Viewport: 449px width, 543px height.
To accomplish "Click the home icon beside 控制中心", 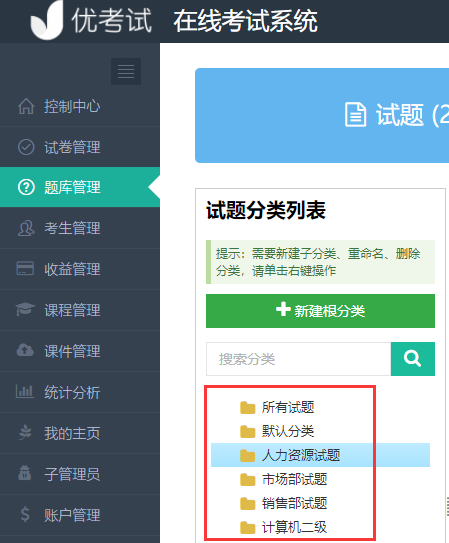I will click(x=26, y=106).
